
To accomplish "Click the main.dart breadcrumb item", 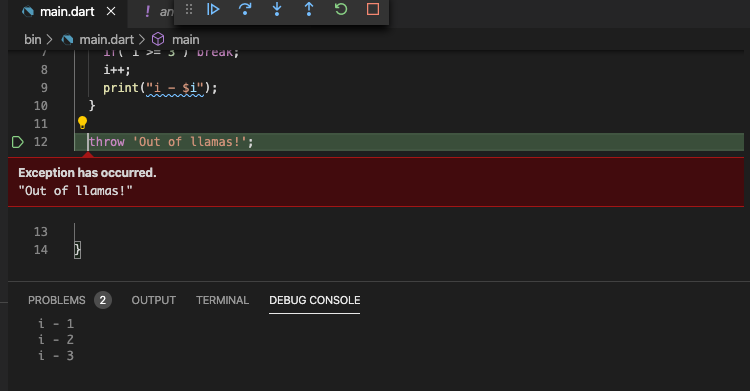I will point(106,39).
